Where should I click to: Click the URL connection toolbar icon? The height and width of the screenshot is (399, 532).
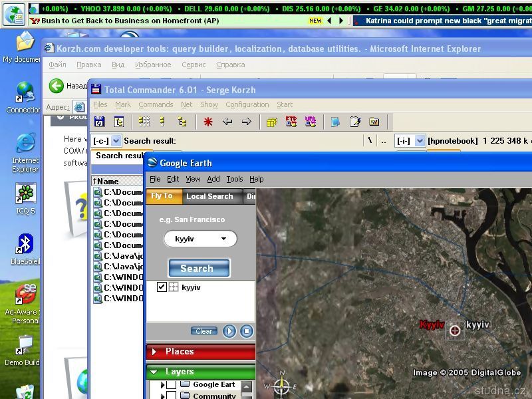click(x=310, y=122)
